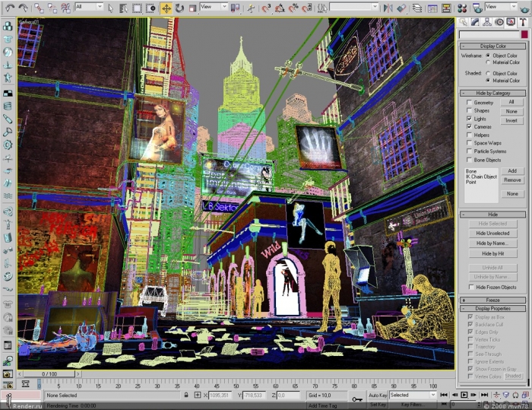Click the Align tool icon
This screenshot has height=410, width=532.
tap(401, 8)
